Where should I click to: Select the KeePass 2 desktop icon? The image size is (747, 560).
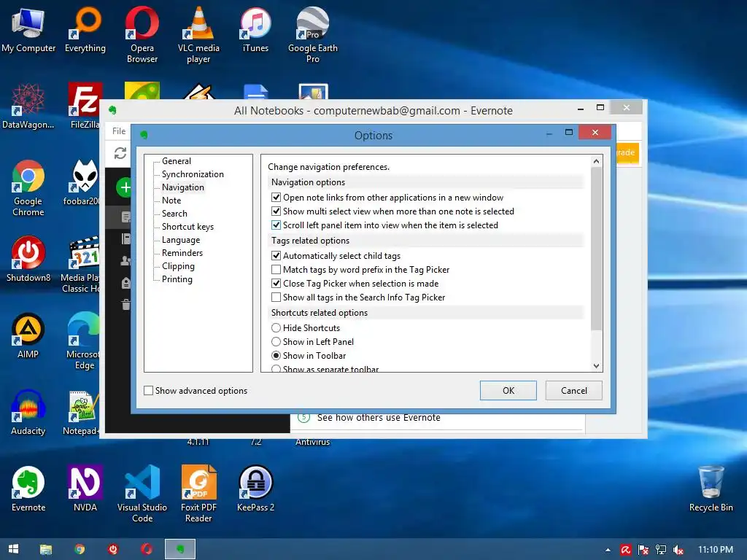[x=255, y=489]
